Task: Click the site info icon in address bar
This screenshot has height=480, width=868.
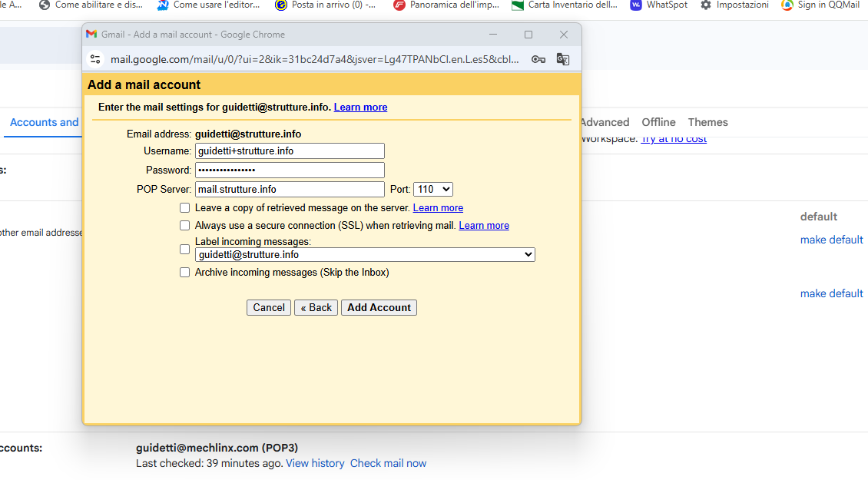Action: tap(95, 59)
